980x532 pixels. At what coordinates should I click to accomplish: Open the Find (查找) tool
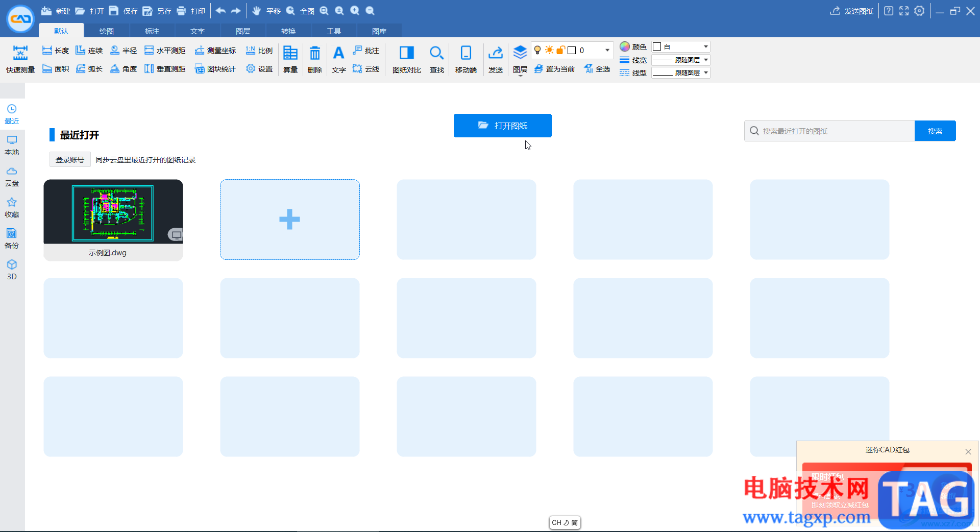436,59
